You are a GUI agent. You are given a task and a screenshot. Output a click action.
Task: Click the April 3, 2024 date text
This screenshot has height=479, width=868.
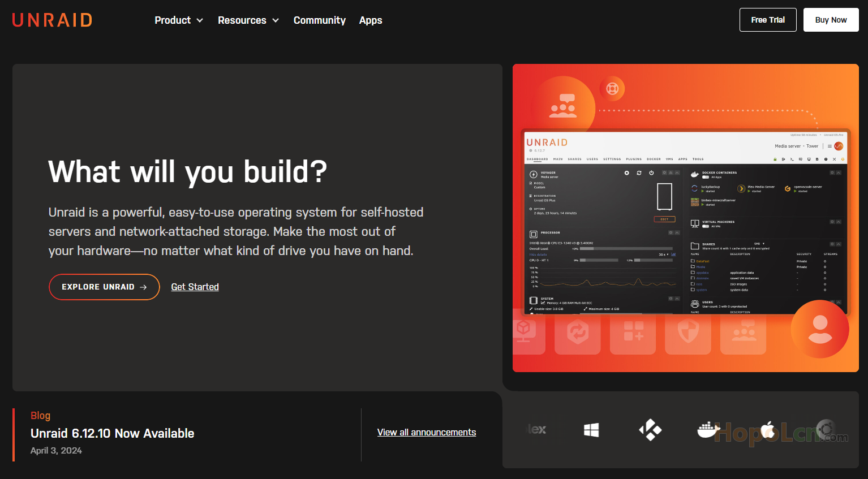56,451
